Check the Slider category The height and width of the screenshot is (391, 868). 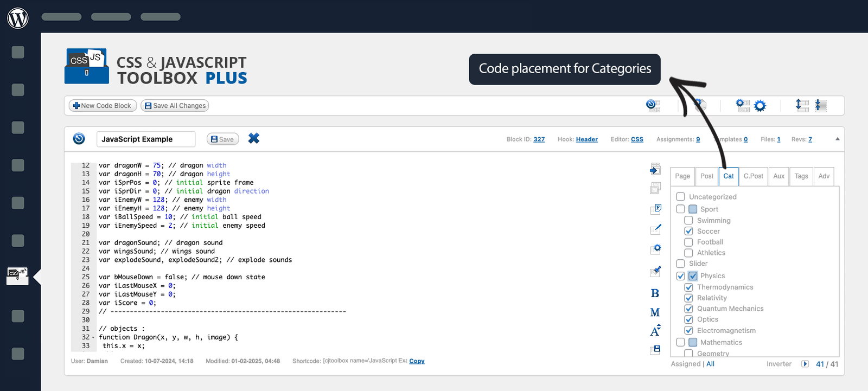pos(680,264)
